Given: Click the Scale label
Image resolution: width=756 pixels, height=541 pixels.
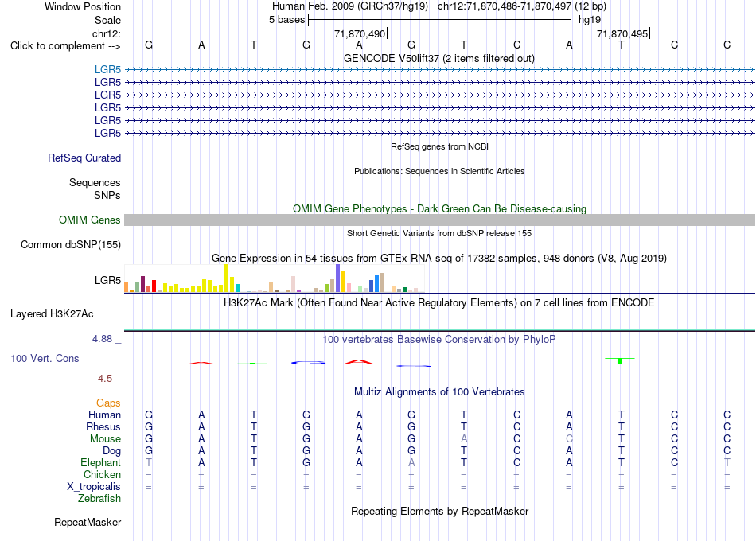Looking at the screenshot, I should [107, 20].
